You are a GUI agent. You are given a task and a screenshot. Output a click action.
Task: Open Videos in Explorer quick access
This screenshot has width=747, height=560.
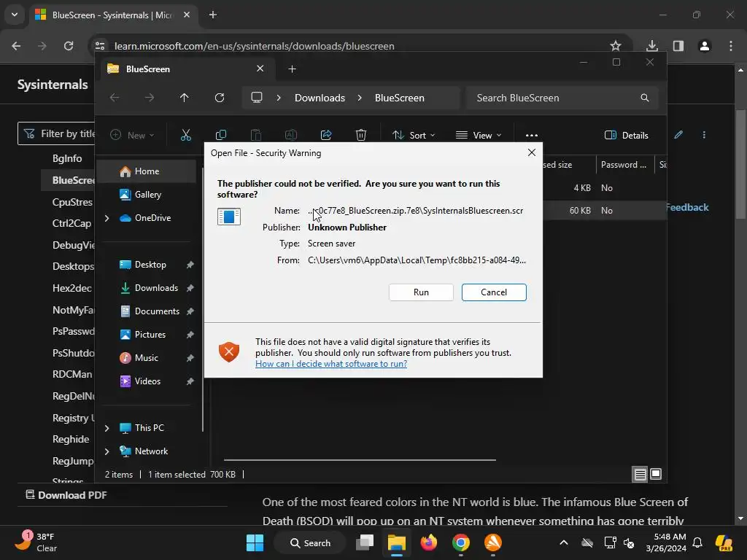pyautogui.click(x=147, y=381)
